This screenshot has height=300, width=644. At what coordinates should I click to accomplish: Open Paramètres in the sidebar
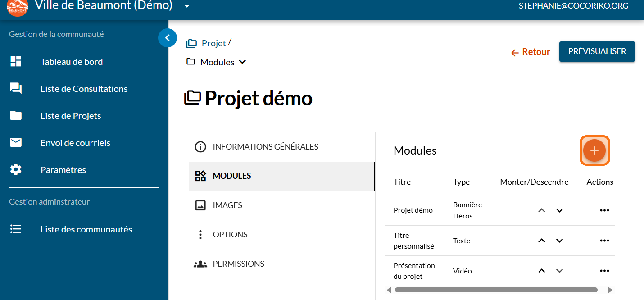point(63,170)
